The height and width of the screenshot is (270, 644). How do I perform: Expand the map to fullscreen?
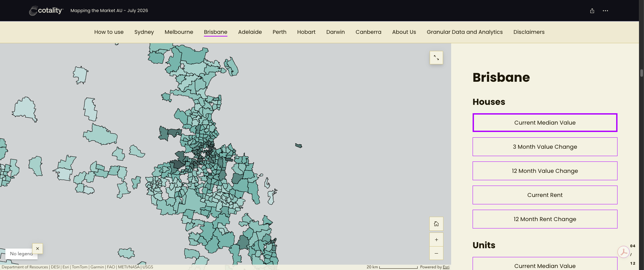pos(436,58)
